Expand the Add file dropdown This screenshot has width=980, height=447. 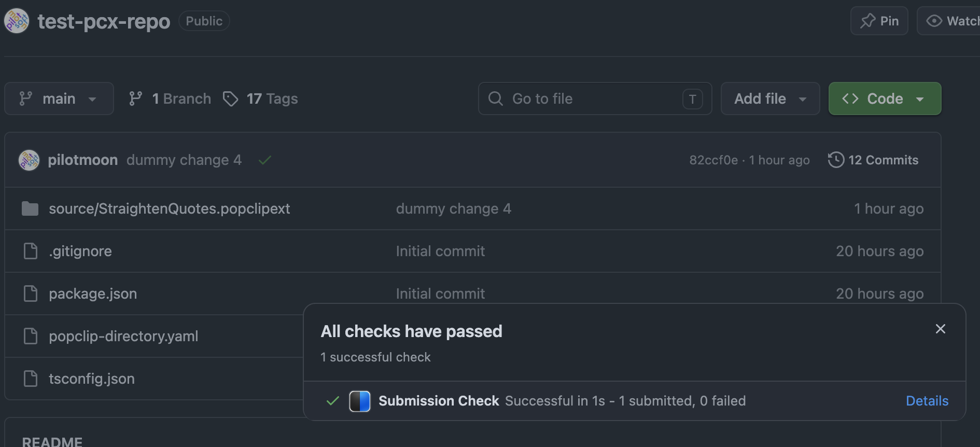[770, 99]
